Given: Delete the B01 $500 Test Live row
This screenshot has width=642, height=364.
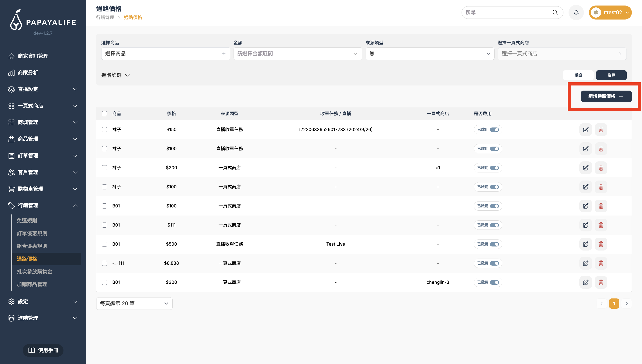Looking at the screenshot, I should [601, 244].
